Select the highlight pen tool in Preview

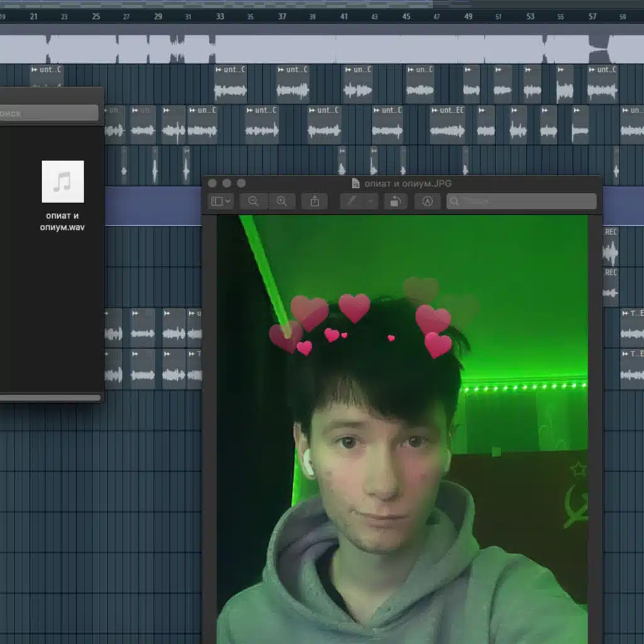(353, 201)
